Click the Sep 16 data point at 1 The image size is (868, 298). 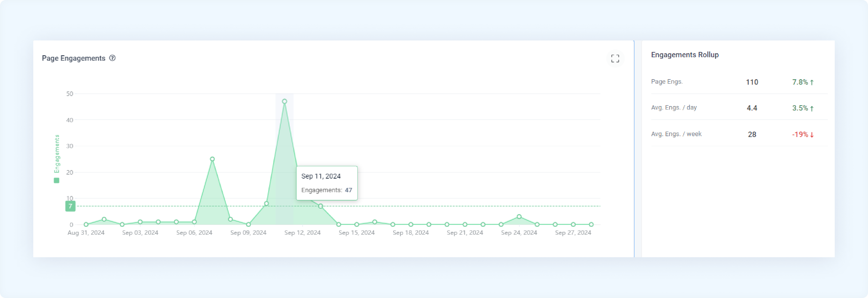pos(375,222)
